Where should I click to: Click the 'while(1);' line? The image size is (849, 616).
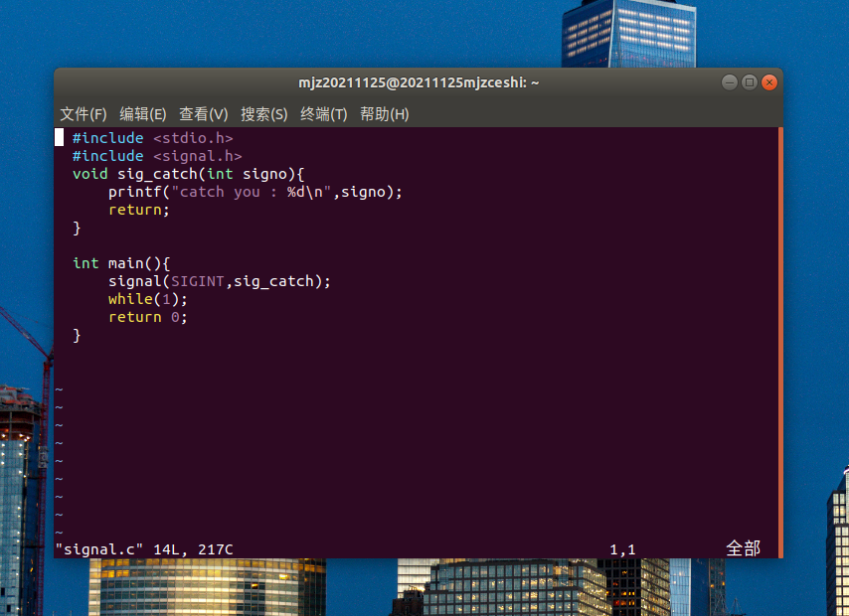coord(148,299)
